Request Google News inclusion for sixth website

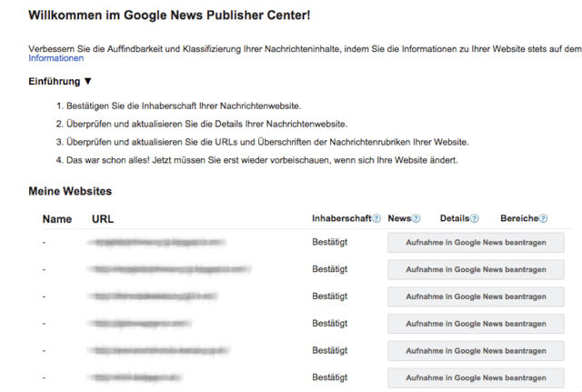pyautogui.click(x=476, y=377)
